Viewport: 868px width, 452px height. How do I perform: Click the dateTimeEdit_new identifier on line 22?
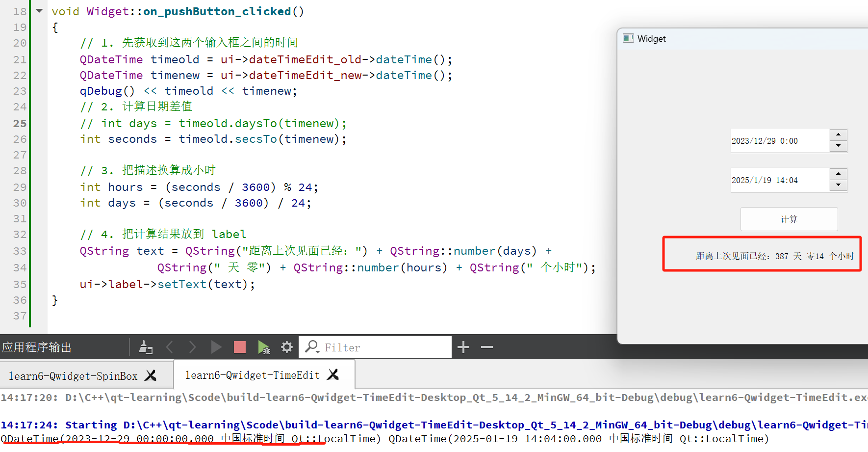click(305, 75)
